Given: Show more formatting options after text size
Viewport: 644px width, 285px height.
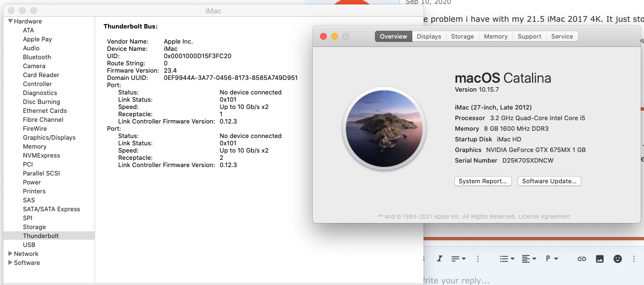Looking at the screenshot, I should tap(477, 259).
